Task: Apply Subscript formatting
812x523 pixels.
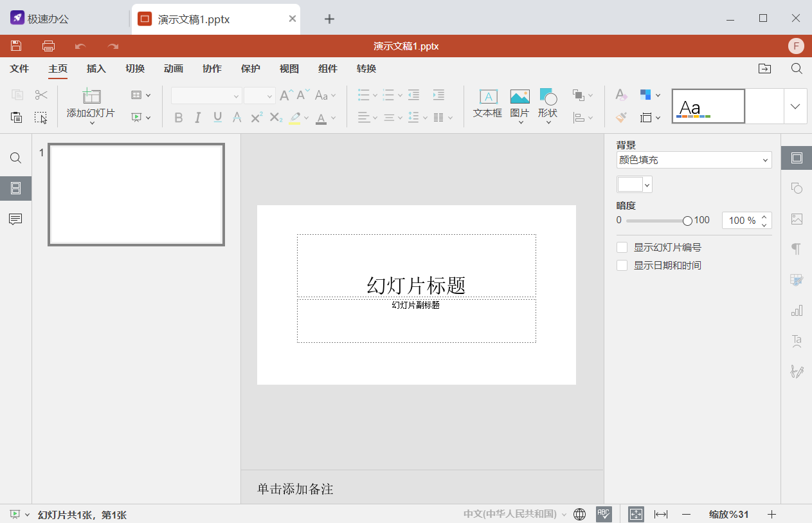Action: 276,118
